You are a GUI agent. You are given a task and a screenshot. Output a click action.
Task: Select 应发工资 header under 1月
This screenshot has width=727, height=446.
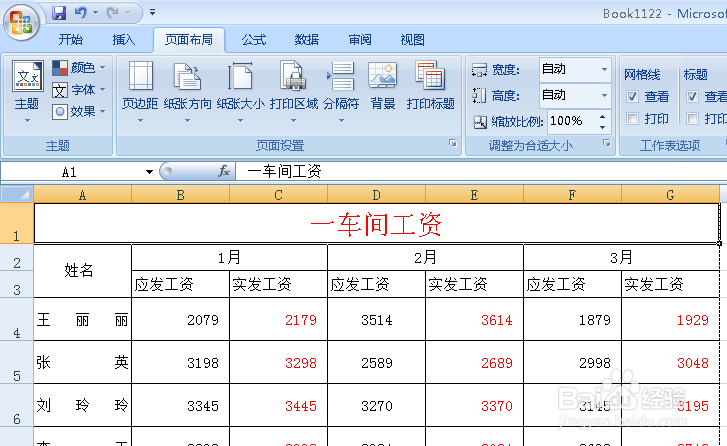(180, 284)
